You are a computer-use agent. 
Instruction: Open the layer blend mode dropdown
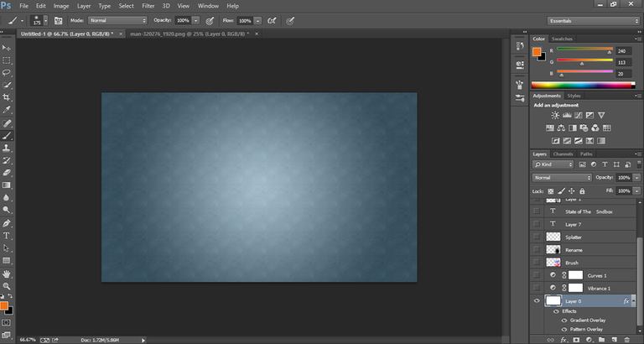[563, 178]
